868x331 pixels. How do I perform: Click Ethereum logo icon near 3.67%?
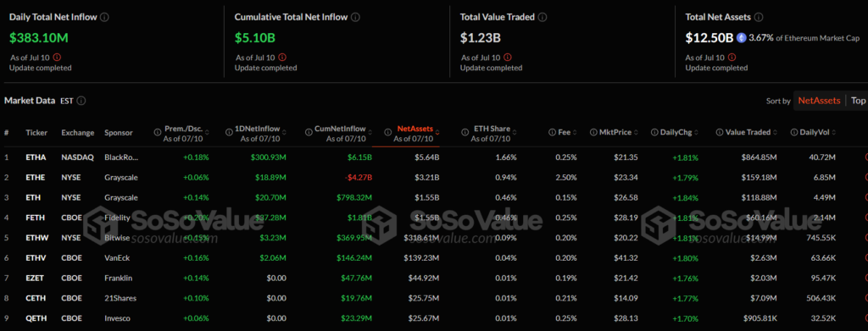point(741,38)
